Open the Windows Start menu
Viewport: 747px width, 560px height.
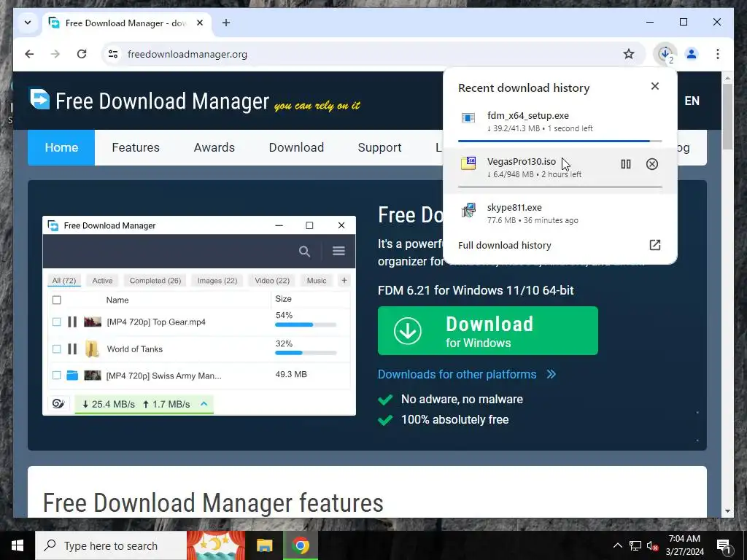pos(18,545)
